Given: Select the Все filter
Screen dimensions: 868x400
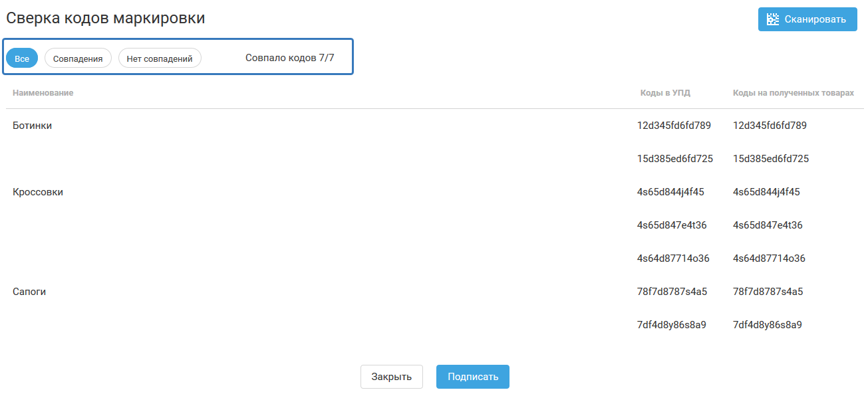Looking at the screenshot, I should (x=22, y=58).
